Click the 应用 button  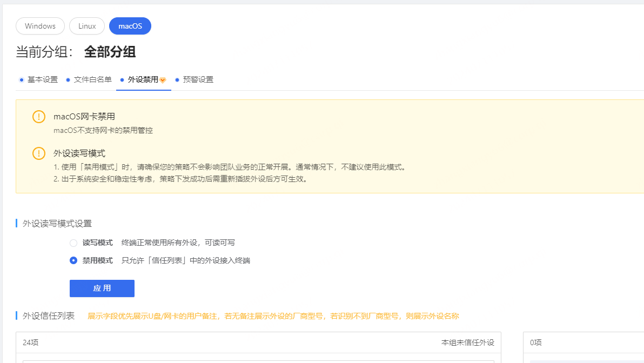[x=102, y=288]
